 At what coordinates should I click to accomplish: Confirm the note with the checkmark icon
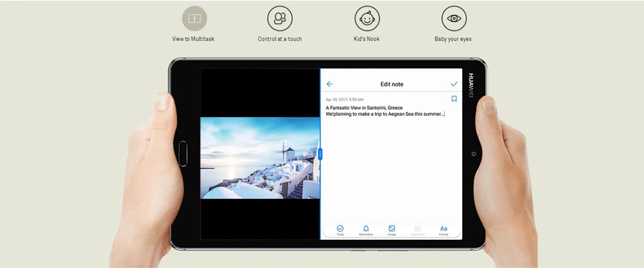454,84
